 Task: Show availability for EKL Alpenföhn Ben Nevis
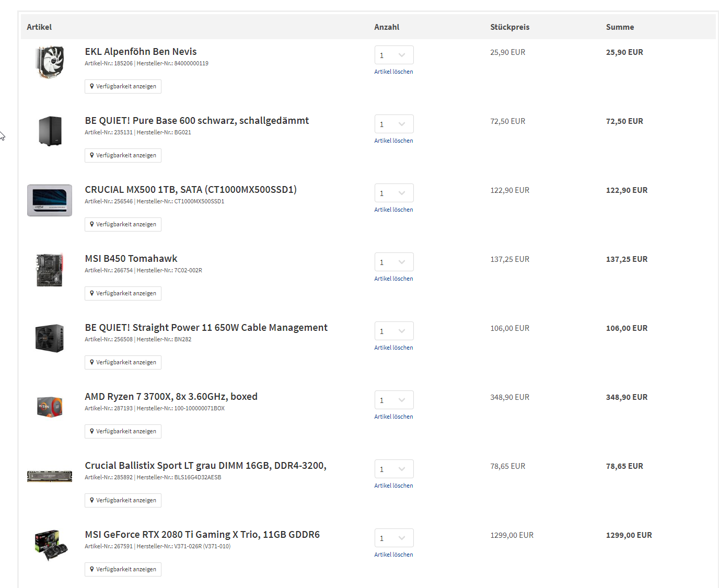pos(123,86)
